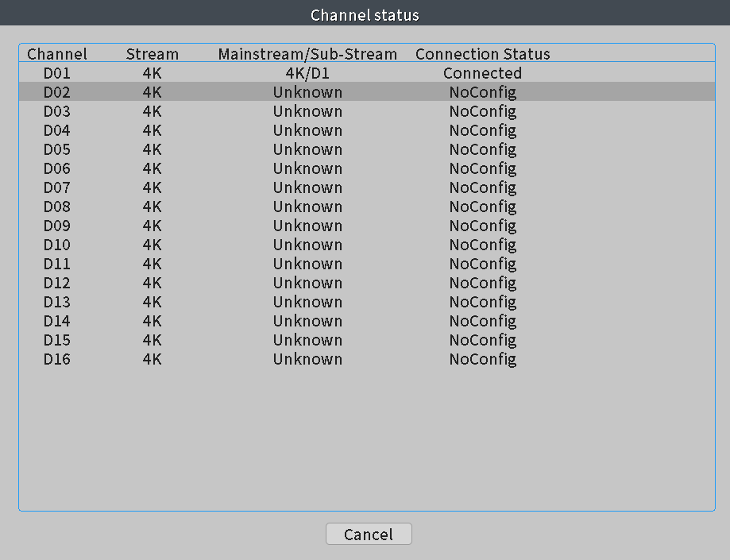Click the Unknown value in the D07 row
Viewport: 730px width, 560px height.
click(x=307, y=187)
